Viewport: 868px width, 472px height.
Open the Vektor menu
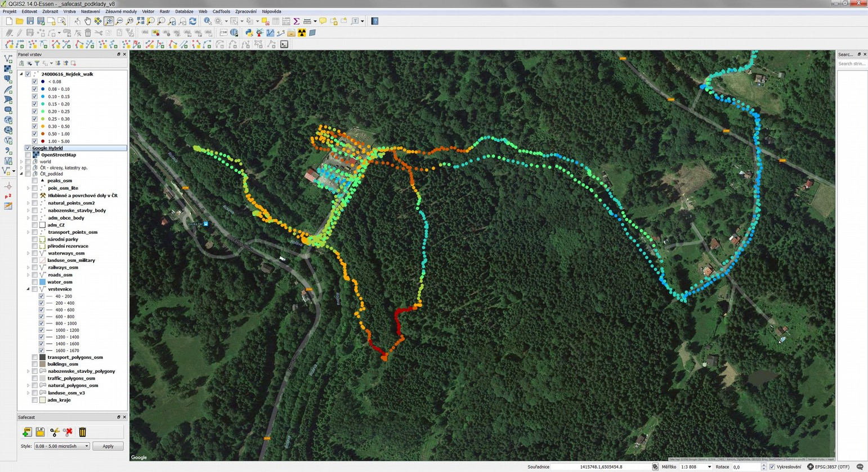coord(148,11)
